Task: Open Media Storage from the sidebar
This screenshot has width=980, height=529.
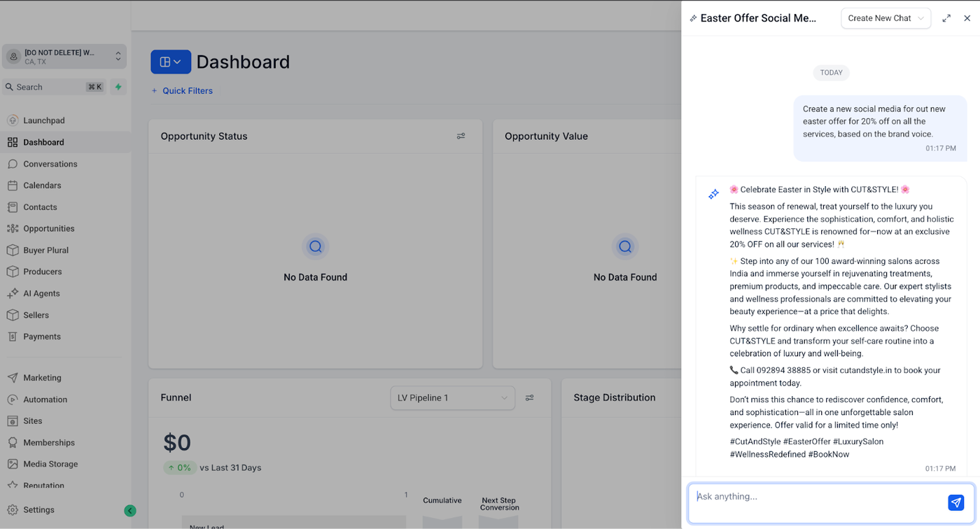Action: click(x=50, y=464)
